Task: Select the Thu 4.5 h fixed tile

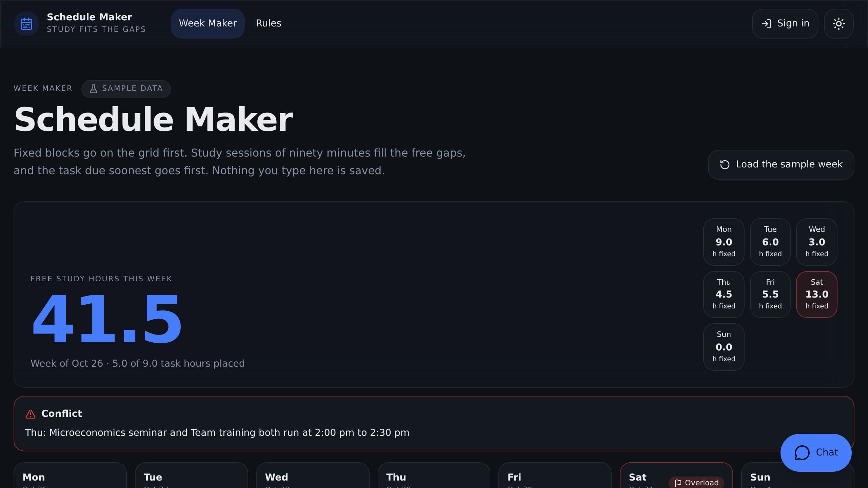Action: click(x=724, y=294)
